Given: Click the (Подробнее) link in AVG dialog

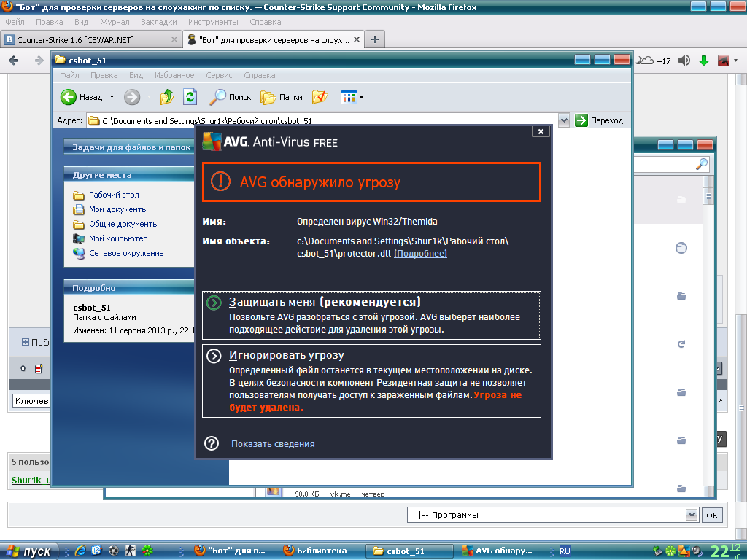Looking at the screenshot, I should [420, 253].
